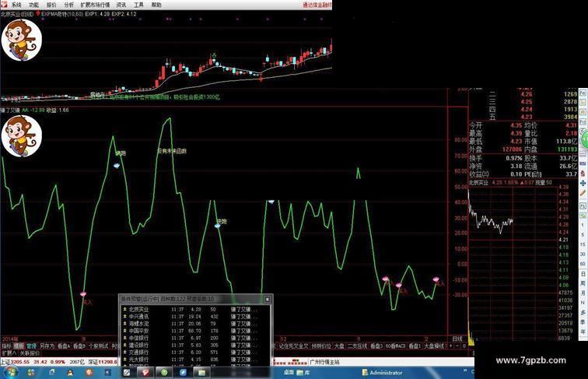Image resolution: width=588 pixels, height=379 pixels.
Task: Select the 15-minute period on right sidebar
Action: [583, 244]
